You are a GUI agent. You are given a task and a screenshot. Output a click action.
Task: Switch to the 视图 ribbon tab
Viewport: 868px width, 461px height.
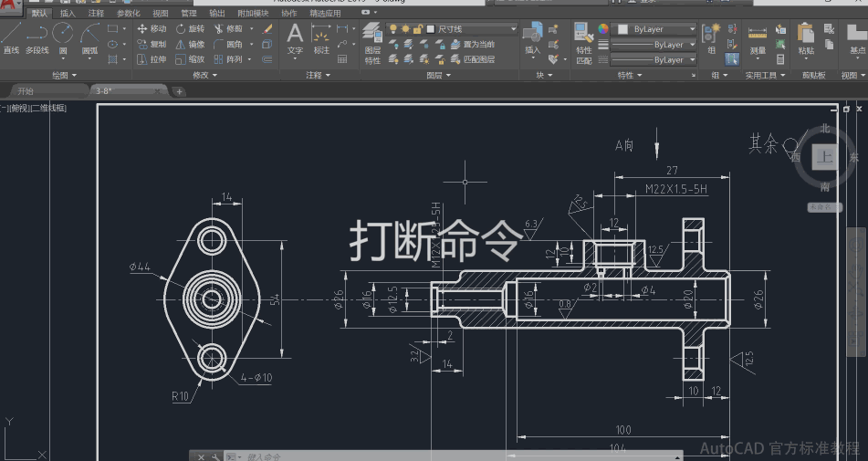(160, 13)
